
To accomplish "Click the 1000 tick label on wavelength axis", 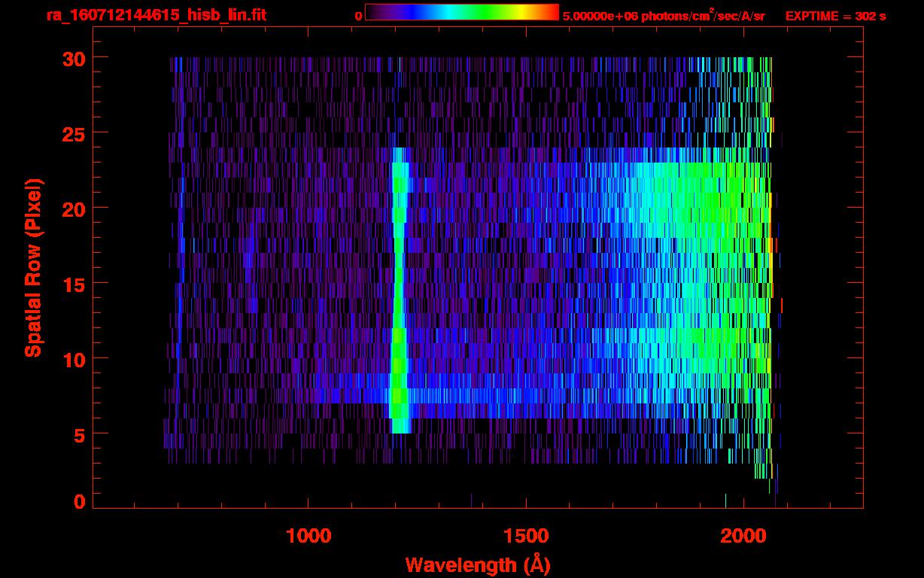I will point(309,536).
